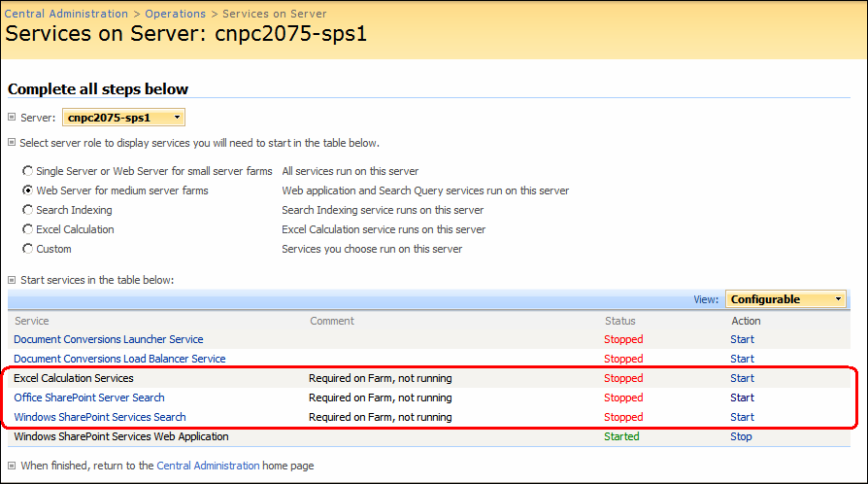Start Windows SharePoint Services Search
This screenshot has height=484, width=868.
(x=742, y=417)
